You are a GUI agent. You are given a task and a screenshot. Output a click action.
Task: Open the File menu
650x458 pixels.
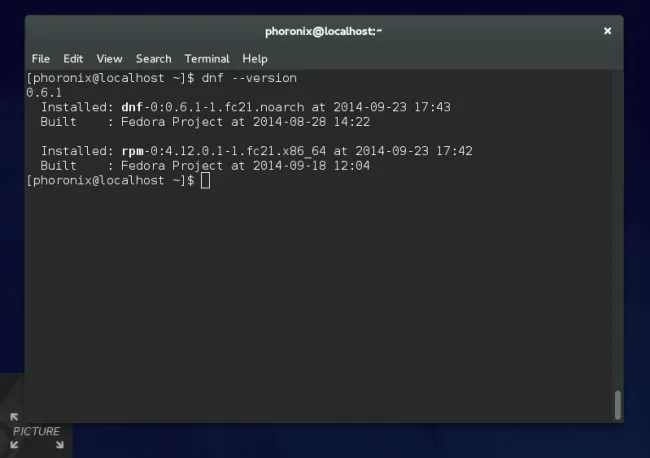click(x=40, y=59)
